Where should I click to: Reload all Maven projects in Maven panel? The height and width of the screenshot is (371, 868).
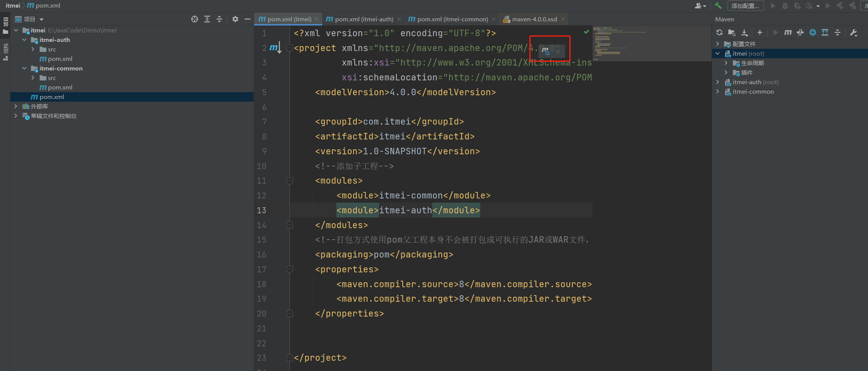719,32
